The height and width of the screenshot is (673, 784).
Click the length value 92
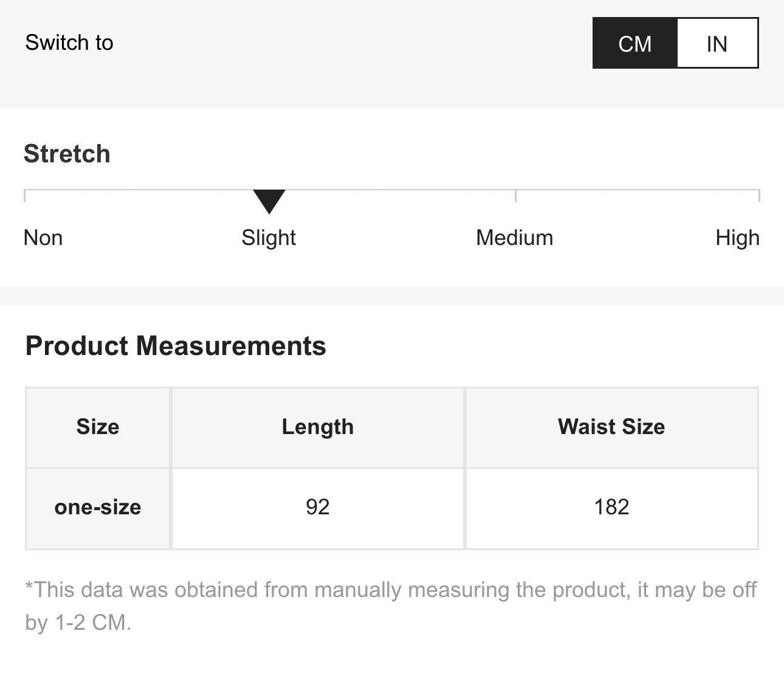pyautogui.click(x=317, y=507)
